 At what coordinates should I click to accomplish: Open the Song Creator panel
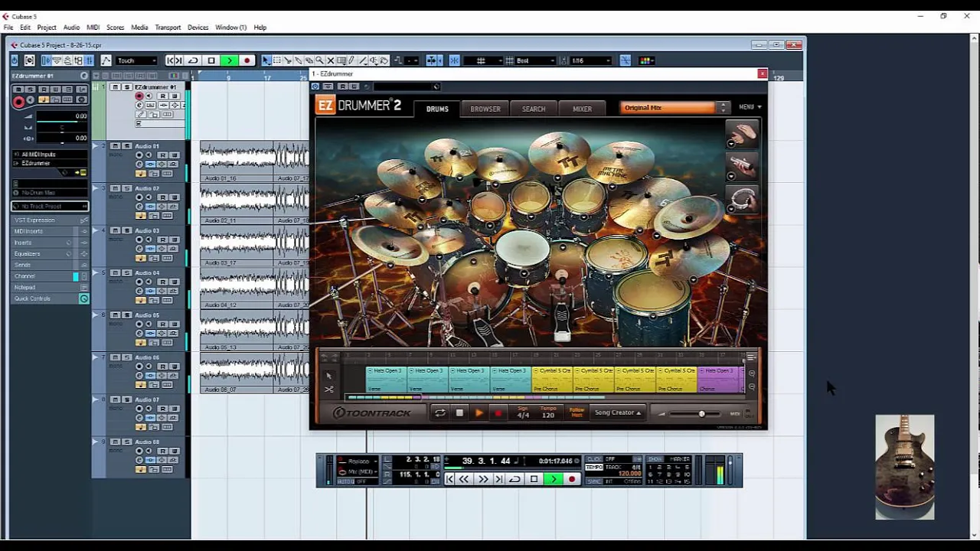pos(618,412)
